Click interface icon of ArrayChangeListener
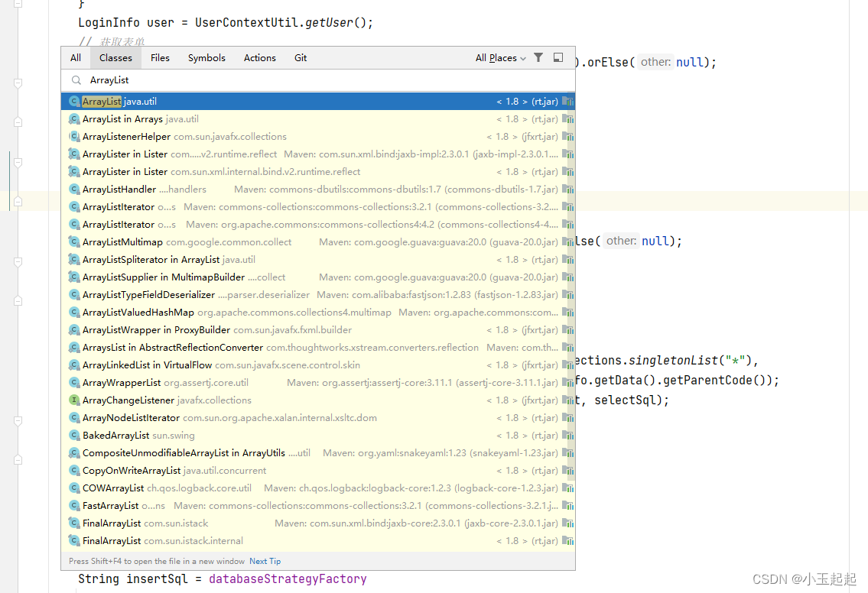This screenshot has width=868, height=593. [74, 400]
